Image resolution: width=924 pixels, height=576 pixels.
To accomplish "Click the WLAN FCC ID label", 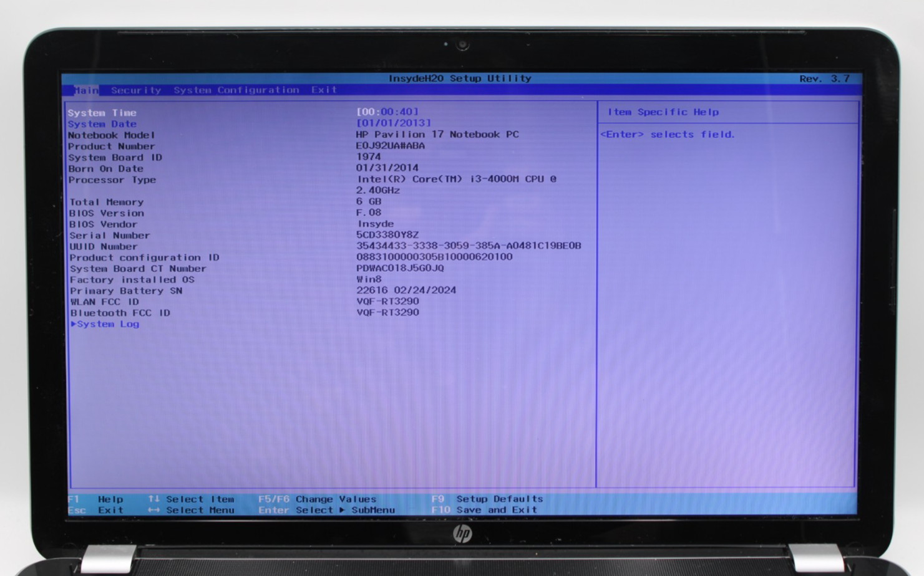I will tap(104, 302).
